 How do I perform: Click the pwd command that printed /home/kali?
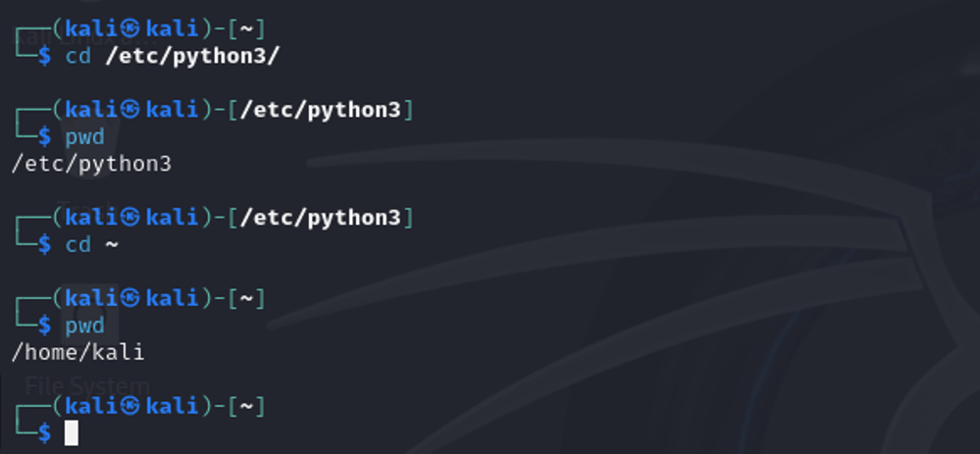click(x=84, y=325)
